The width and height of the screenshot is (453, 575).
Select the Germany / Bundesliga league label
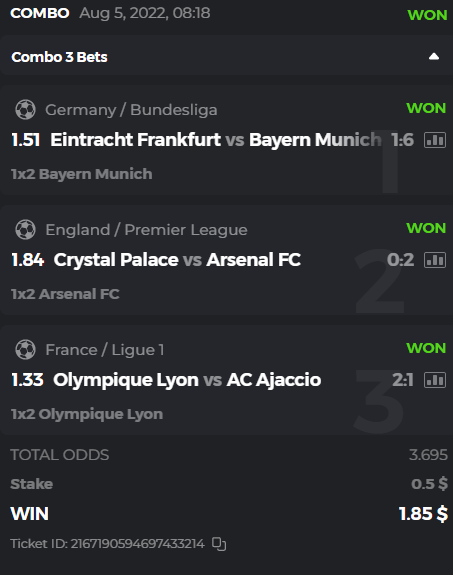(131, 110)
